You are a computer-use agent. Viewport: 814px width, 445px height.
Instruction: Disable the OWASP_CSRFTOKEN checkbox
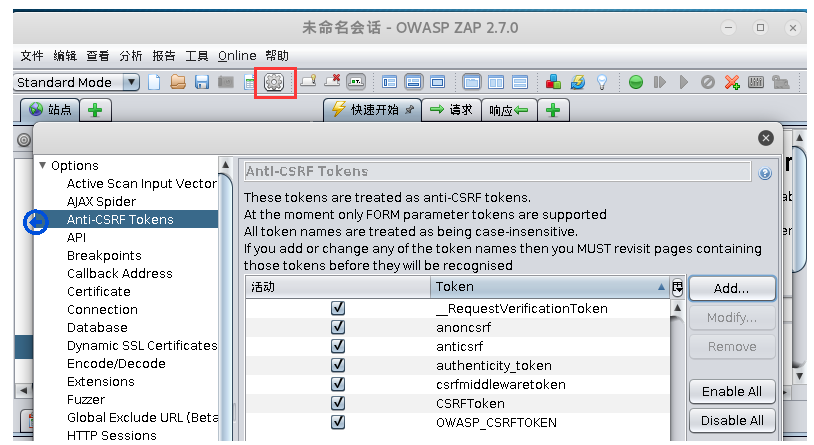(338, 422)
